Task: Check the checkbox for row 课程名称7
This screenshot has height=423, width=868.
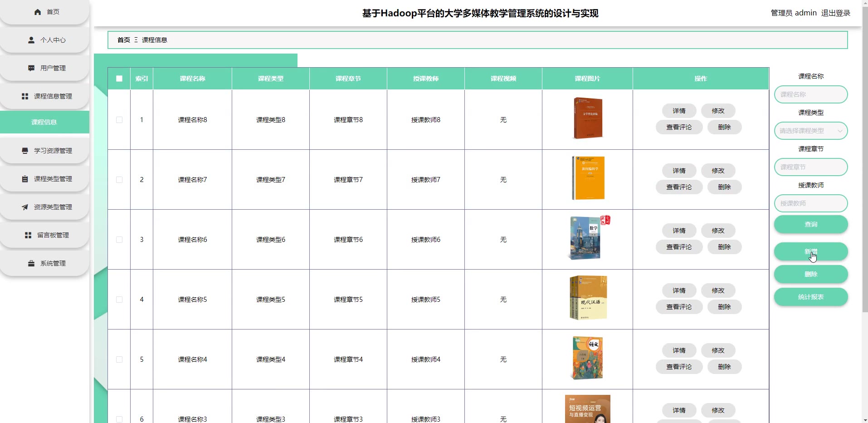Action: pyautogui.click(x=119, y=180)
